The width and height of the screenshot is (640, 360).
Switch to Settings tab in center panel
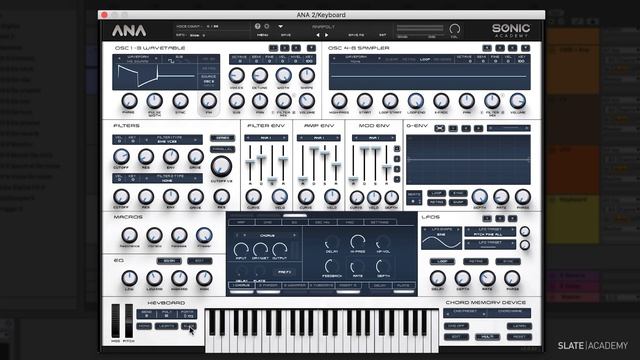pos(380,222)
